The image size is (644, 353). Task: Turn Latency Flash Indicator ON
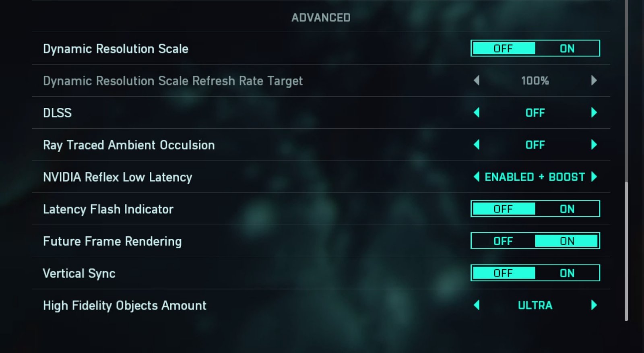567,209
